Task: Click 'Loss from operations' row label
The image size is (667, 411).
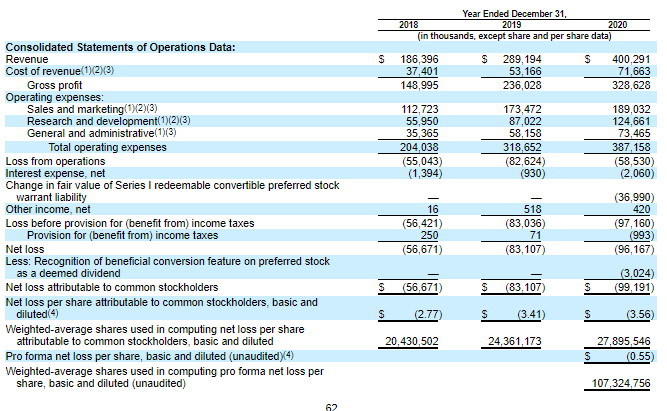Action: pos(55,161)
